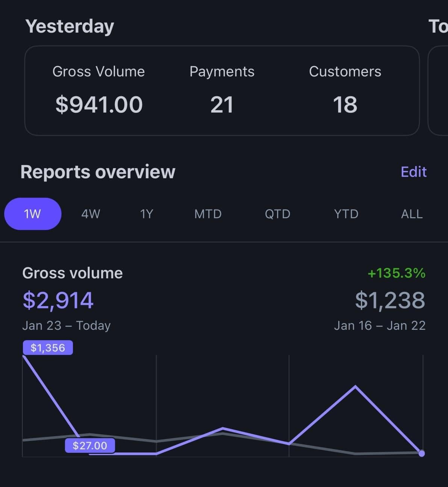
Task: Tap the Customers count of 18
Action: coord(345,105)
